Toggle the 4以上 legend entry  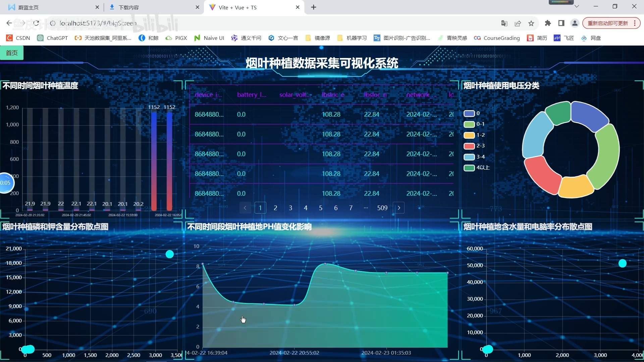click(x=477, y=168)
